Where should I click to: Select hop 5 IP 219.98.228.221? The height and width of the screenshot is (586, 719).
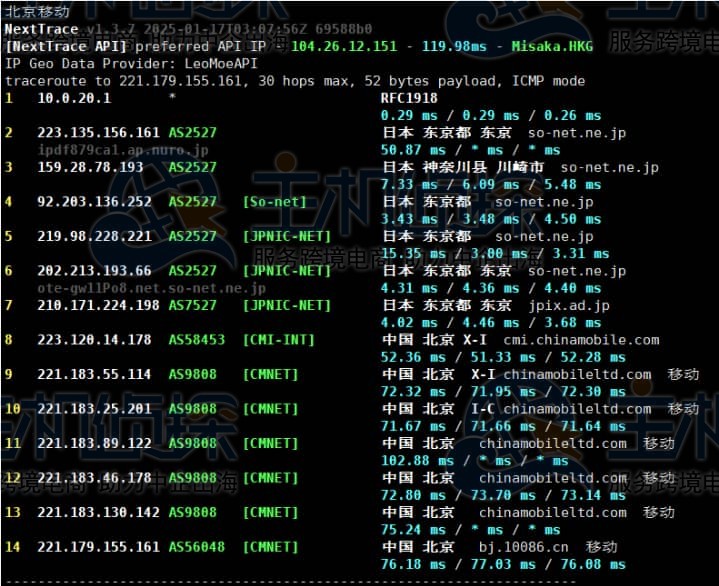pyautogui.click(x=94, y=236)
